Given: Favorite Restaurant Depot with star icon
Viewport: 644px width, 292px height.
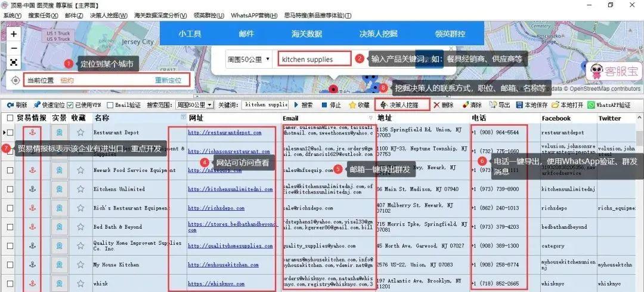Looking at the screenshot, I should point(80,133).
